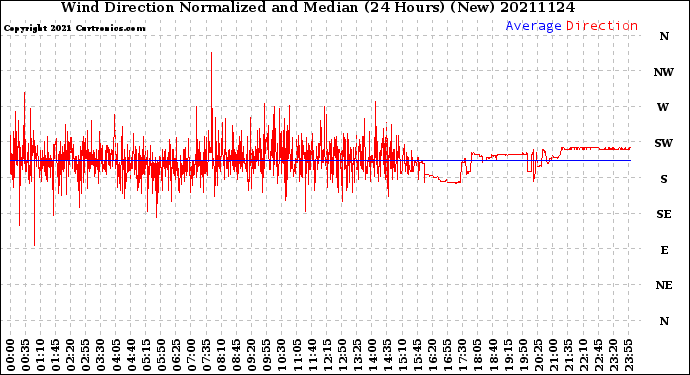
Task: Click the 12:15 time axis label
Action: 327,355
